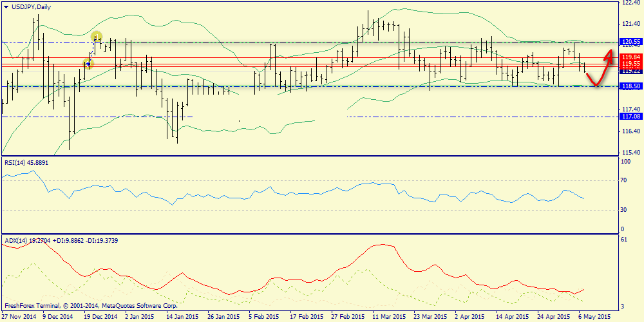
Task: Click the RSI 70 level axis value
Action: tap(623, 181)
